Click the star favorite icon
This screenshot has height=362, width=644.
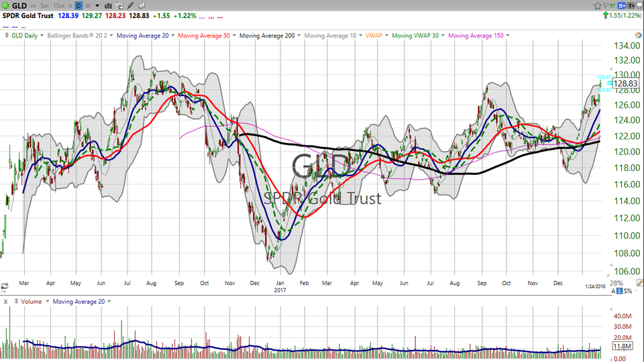598,6
